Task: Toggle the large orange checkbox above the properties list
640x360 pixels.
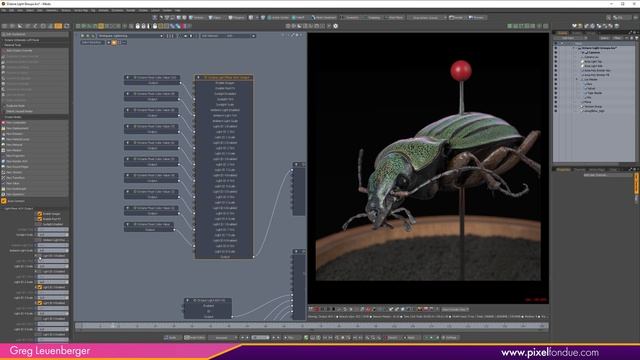Action: point(4,201)
